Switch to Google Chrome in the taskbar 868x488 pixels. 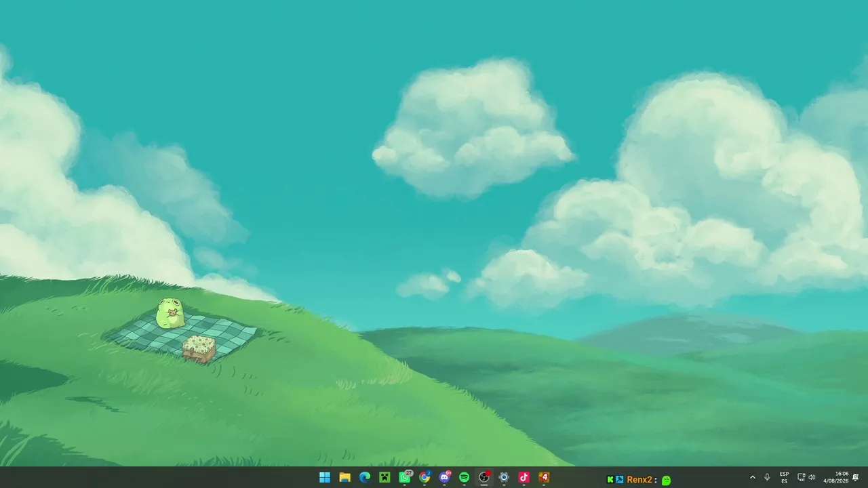[x=425, y=477]
